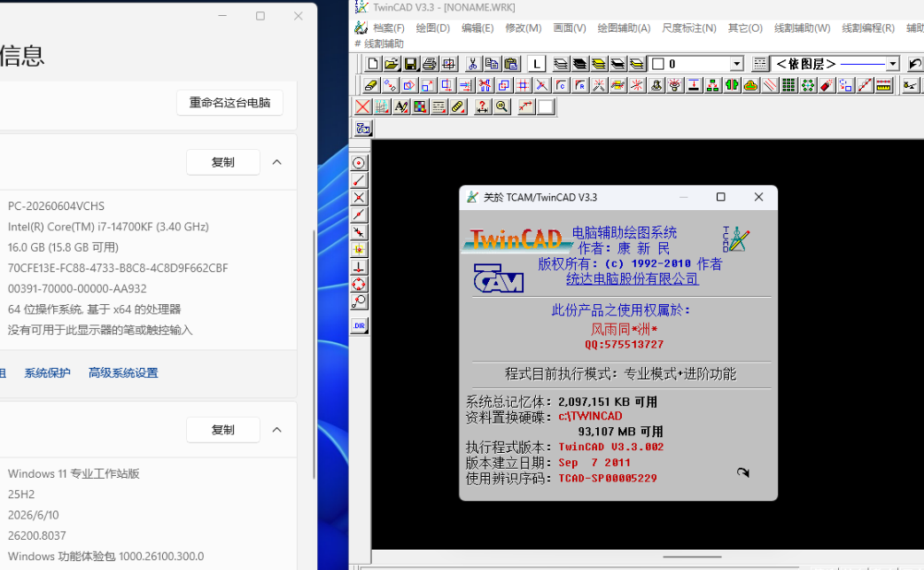The width and height of the screenshot is (924, 570).
Task: Click the color palette icon
Action: (420, 106)
